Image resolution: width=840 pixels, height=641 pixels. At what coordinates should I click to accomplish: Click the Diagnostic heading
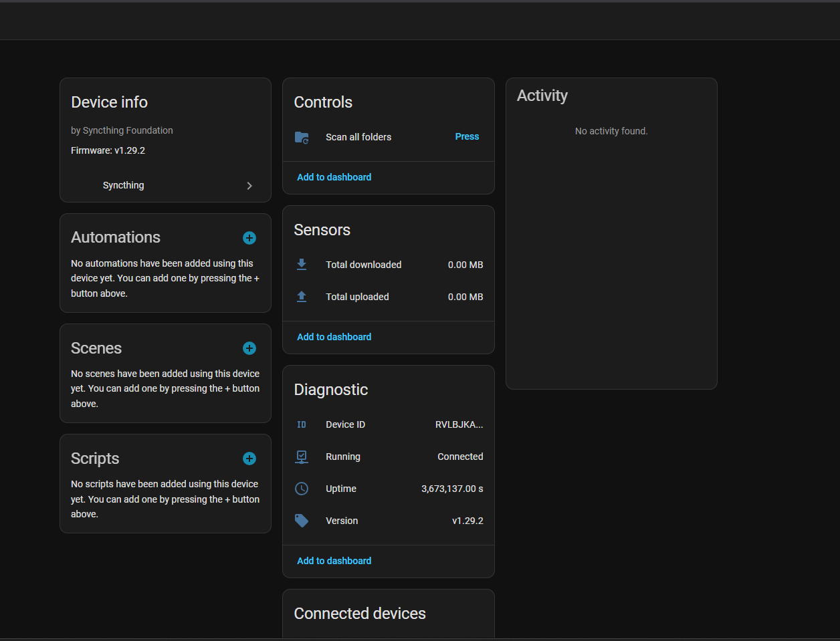[331, 390]
